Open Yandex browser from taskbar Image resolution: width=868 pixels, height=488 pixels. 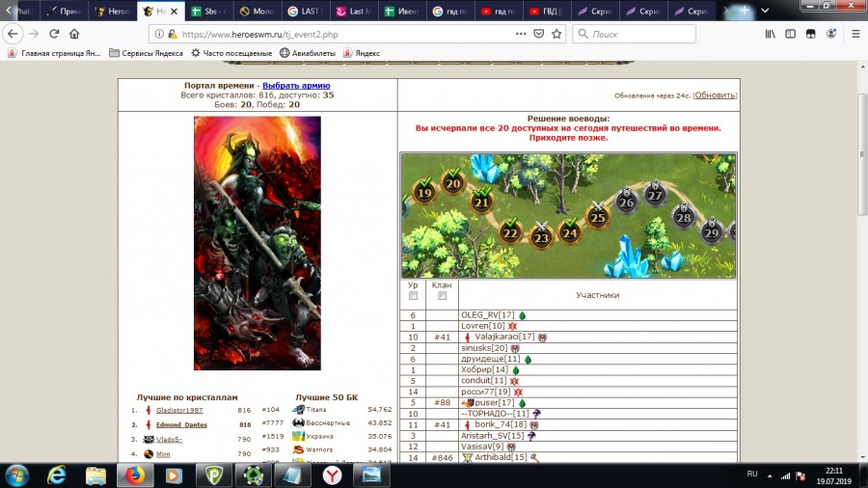tap(332, 475)
